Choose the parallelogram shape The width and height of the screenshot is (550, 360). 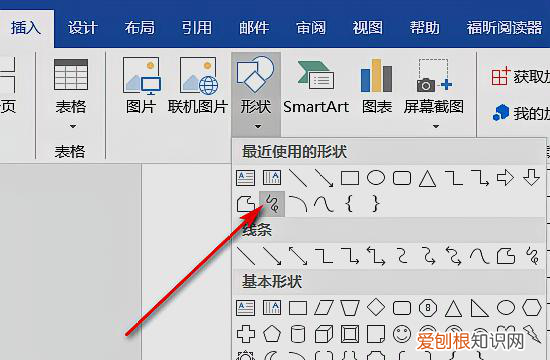point(324,308)
